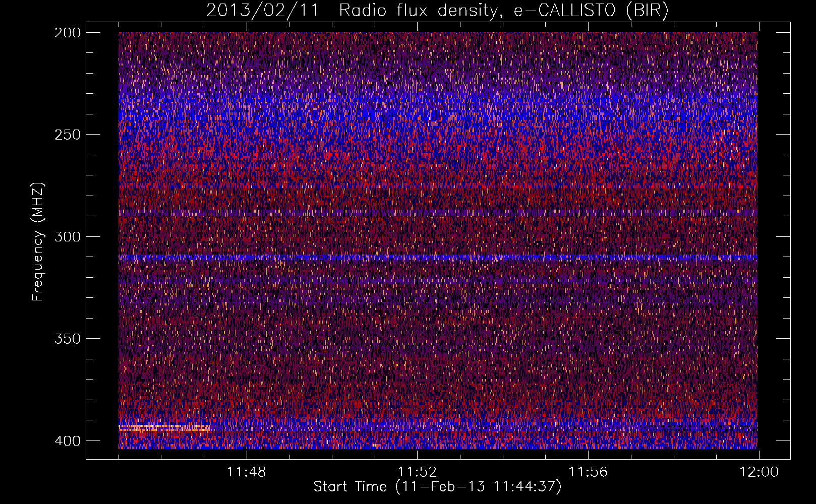Click the 11:56 time tick label

coord(588,472)
